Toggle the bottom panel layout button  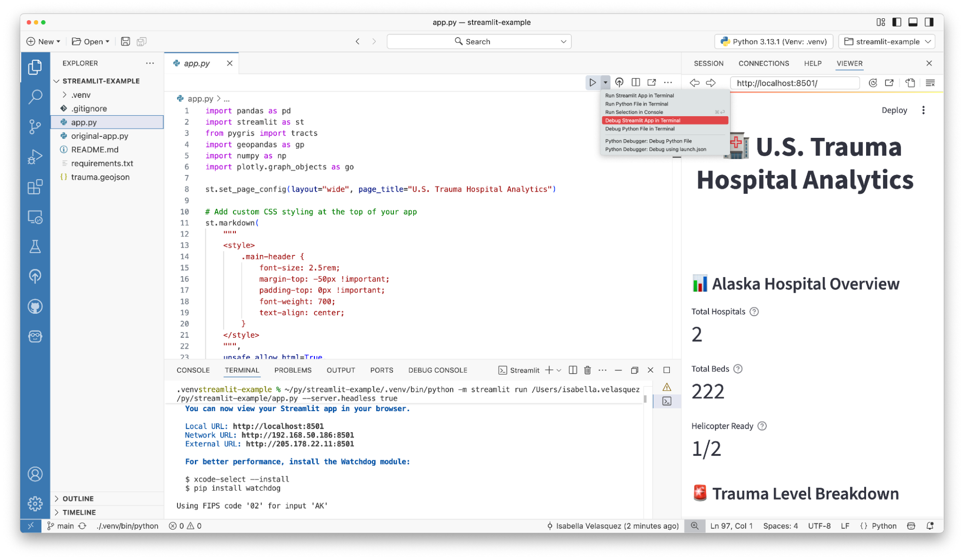(x=912, y=22)
